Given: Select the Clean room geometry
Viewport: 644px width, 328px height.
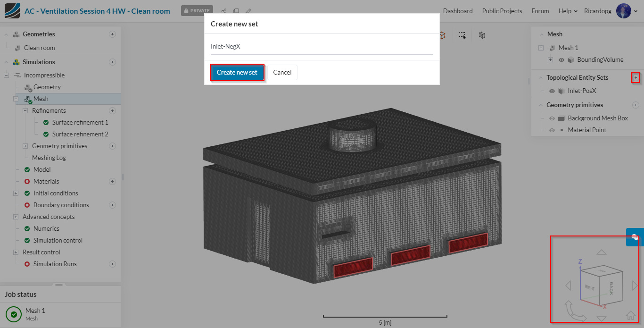Looking at the screenshot, I should (40, 48).
